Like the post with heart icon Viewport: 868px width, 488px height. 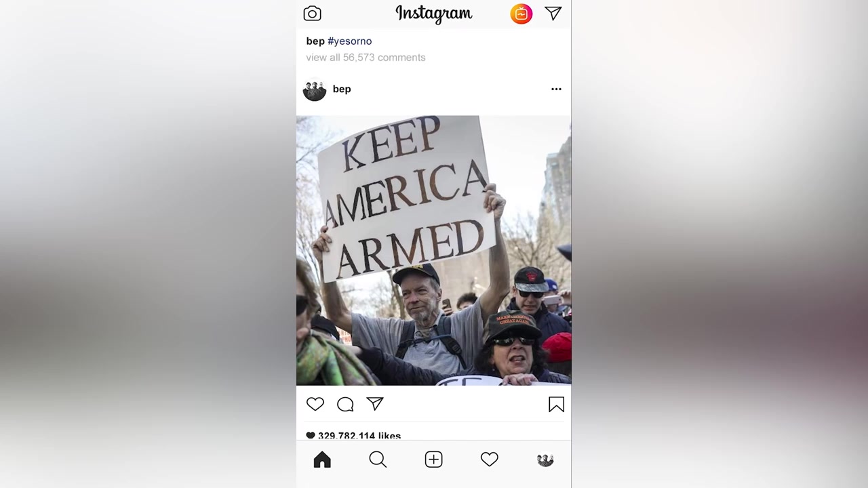[x=315, y=404]
